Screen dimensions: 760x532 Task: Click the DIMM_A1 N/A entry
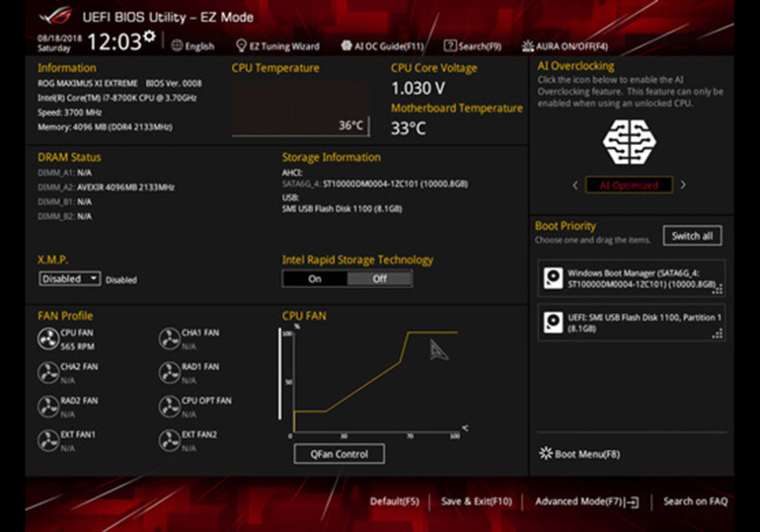64,173
